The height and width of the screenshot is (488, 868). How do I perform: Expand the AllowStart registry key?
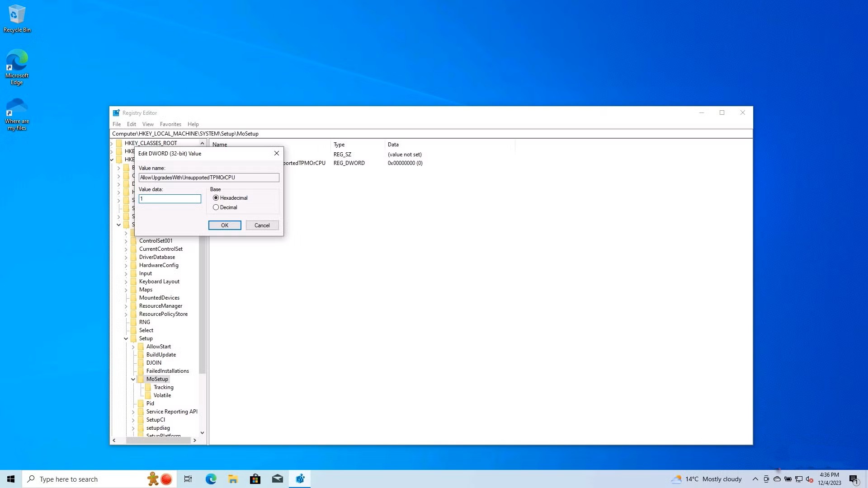coord(133,347)
